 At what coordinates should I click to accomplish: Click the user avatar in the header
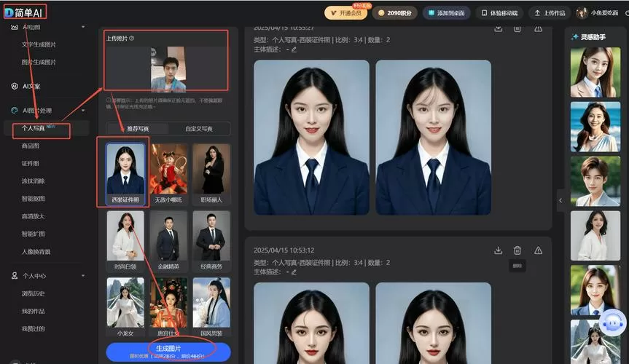tap(582, 13)
